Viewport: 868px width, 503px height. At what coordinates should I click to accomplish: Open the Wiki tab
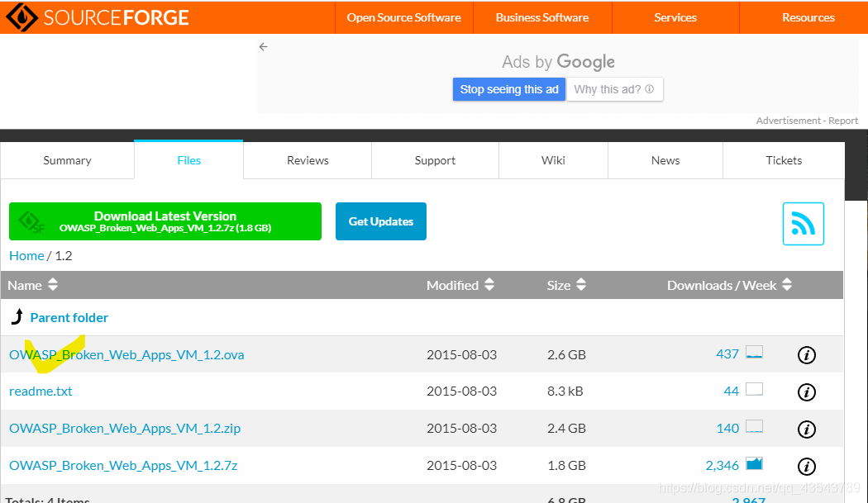coord(553,160)
